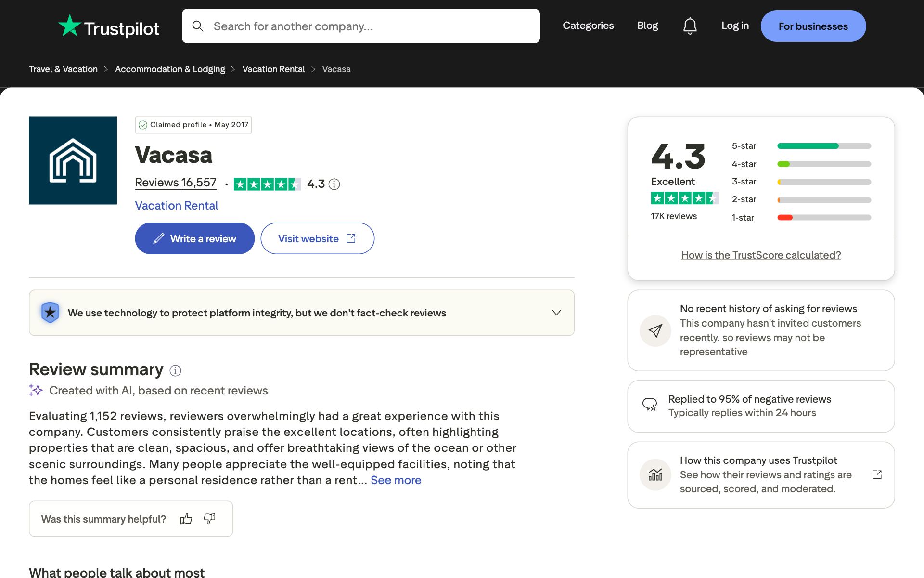This screenshot has height=578, width=924.
Task: Click the star rating next to Reviews 16,557
Action: tap(267, 184)
